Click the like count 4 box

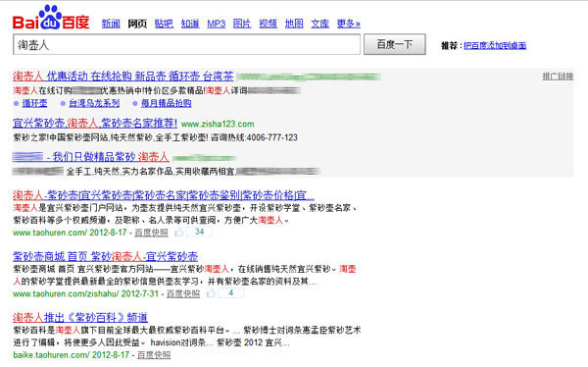click(231, 293)
